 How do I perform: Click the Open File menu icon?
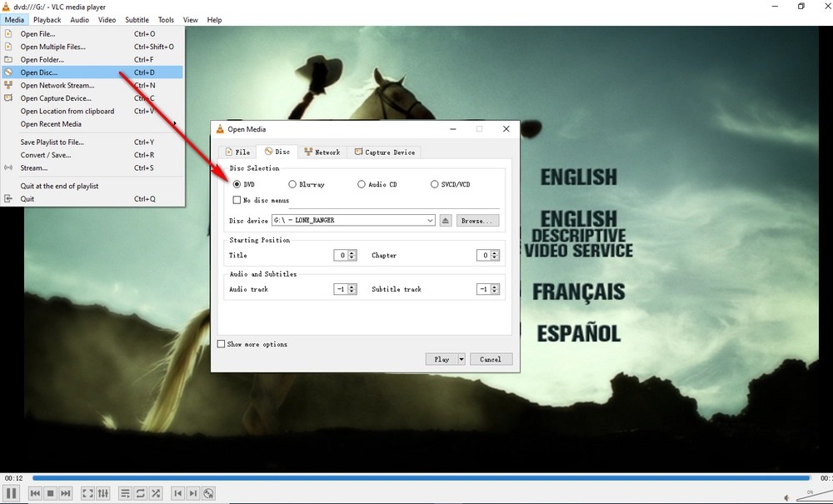point(8,33)
